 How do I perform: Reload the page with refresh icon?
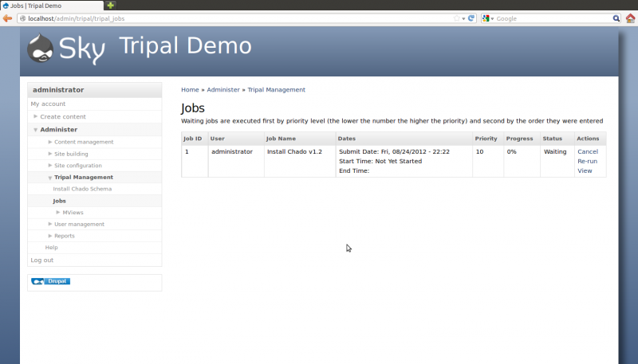tap(471, 18)
